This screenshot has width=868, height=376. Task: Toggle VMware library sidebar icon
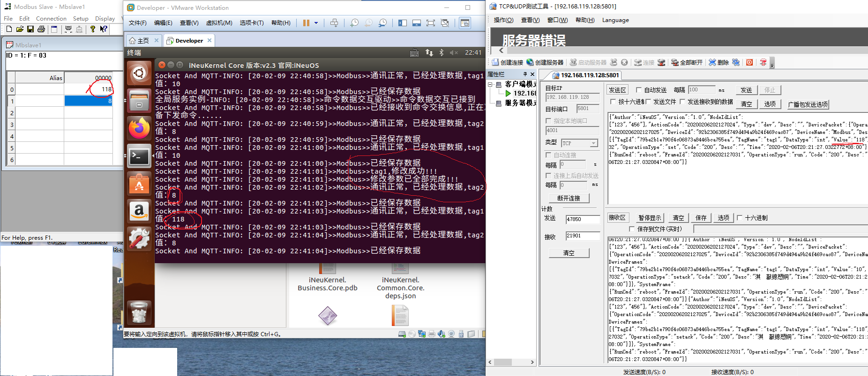pos(403,22)
